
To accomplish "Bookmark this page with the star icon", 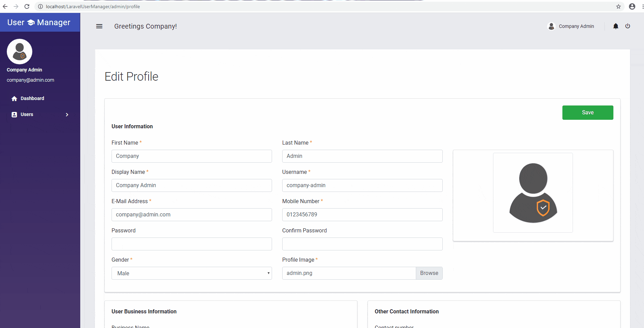I will pyautogui.click(x=618, y=6).
